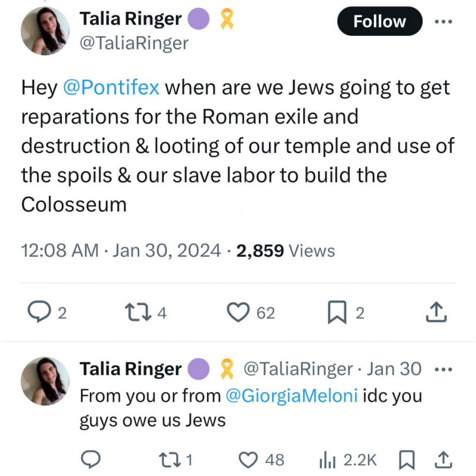Viewport: 476px width, 476px height.
Task: Bookmark the main tweet
Action: tap(337, 312)
